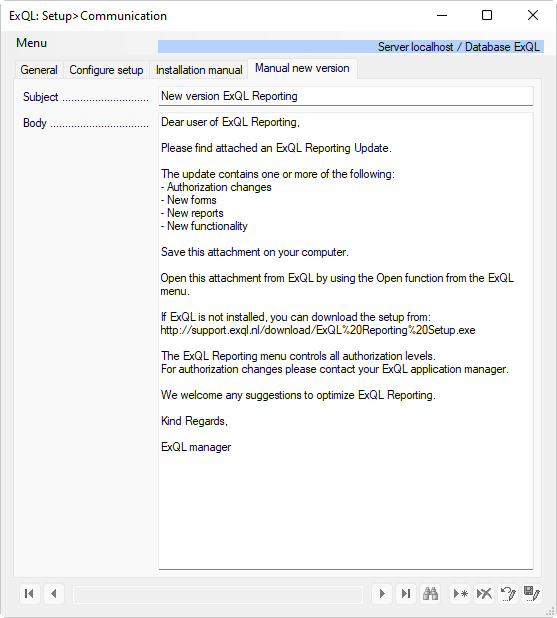
Task: Switch to the Installation manual tab
Action: [199, 70]
